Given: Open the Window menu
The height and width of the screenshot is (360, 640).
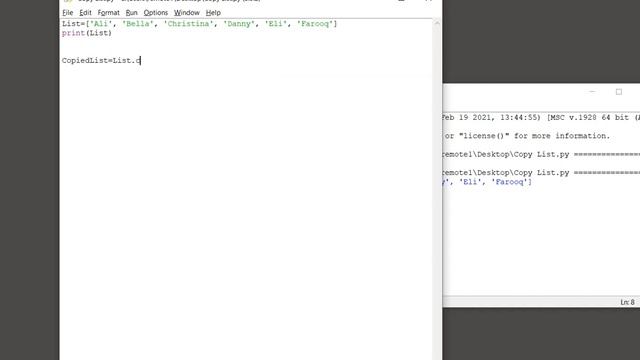Looking at the screenshot, I should 187,13.
